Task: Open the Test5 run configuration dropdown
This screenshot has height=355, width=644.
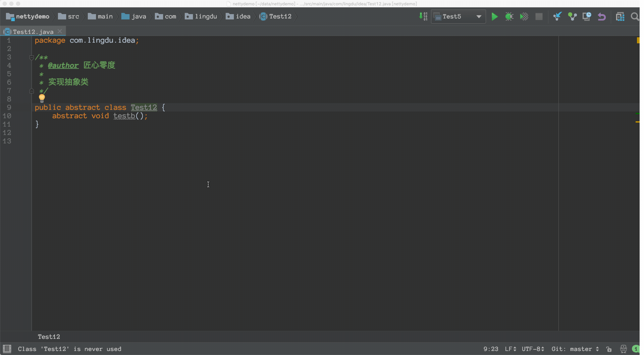Action: click(x=458, y=16)
